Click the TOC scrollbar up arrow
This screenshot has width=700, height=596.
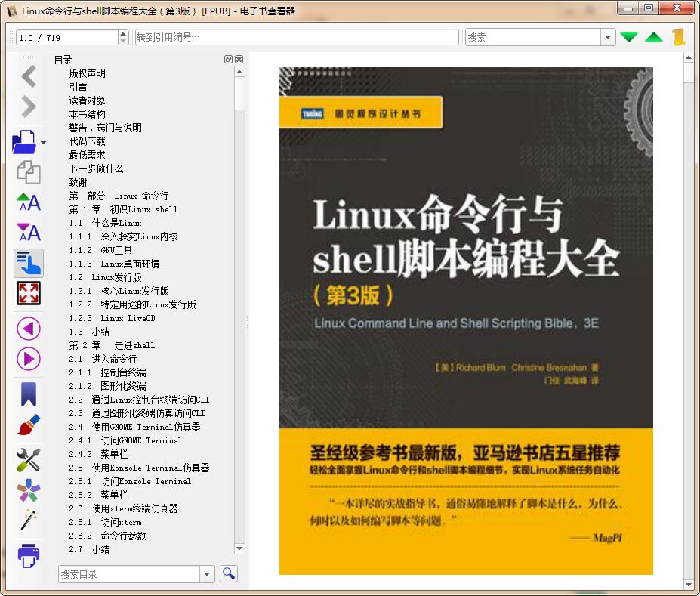coord(239,72)
